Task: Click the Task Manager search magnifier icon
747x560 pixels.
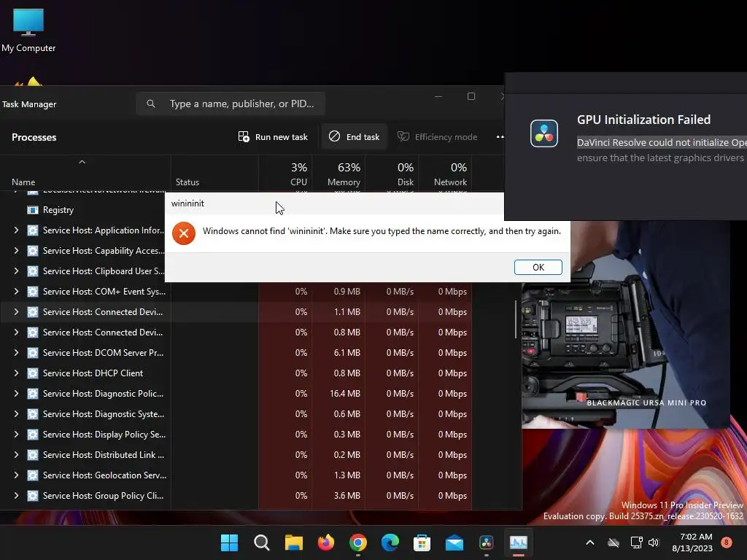Action: click(x=151, y=104)
